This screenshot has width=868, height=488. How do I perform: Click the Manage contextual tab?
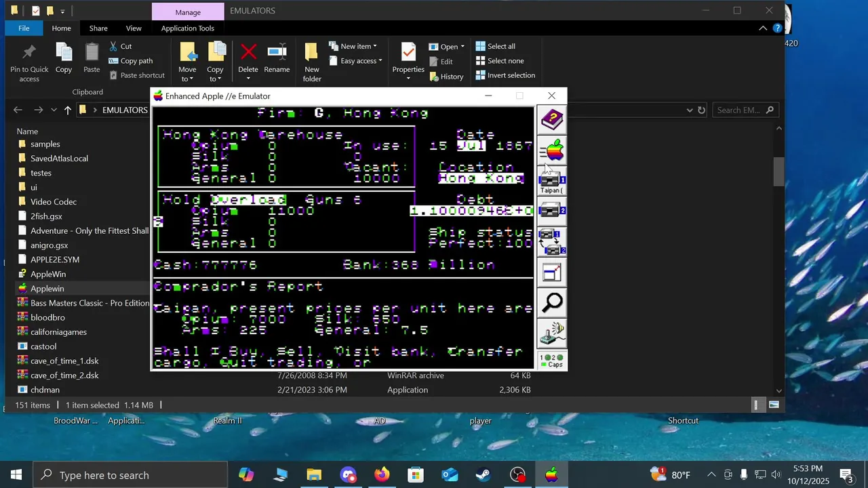tap(188, 12)
